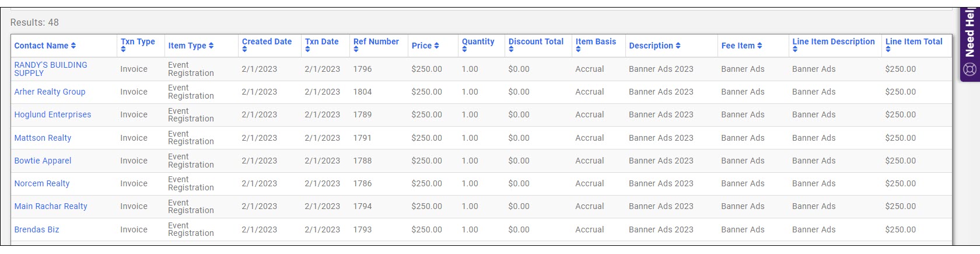Click the Bowtie Apparel link

(x=43, y=161)
